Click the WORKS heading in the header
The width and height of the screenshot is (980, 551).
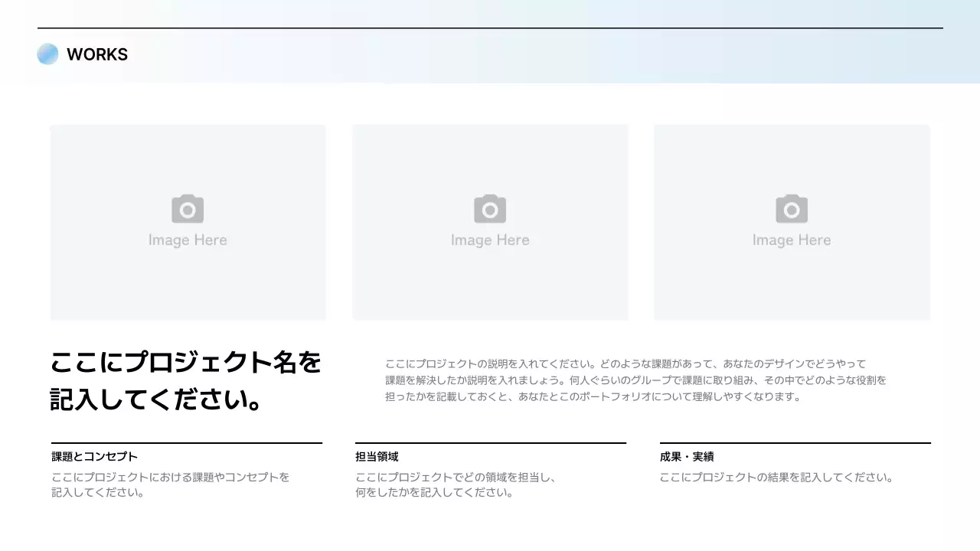pos(97,54)
